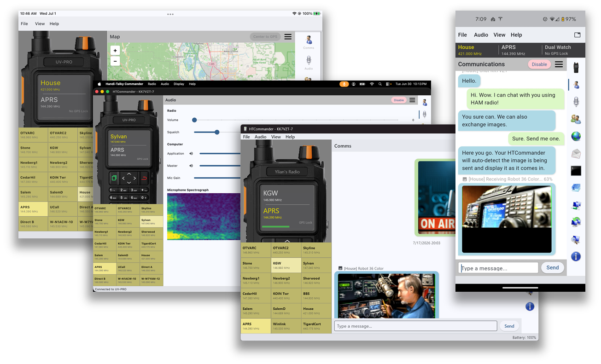
Task: Click the Mic Gain slider track in Mac window
Action: [x=217, y=178]
